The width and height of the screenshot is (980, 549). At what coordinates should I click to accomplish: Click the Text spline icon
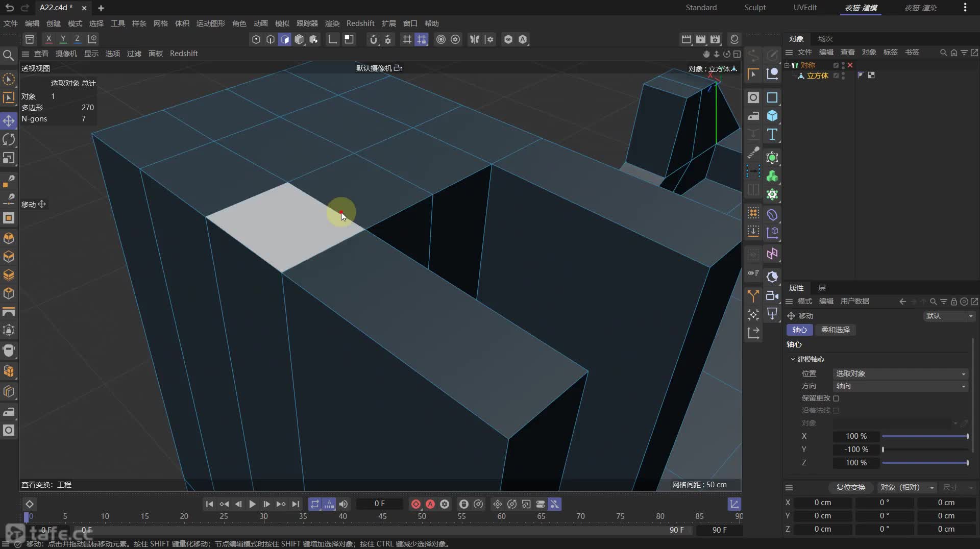(x=772, y=134)
